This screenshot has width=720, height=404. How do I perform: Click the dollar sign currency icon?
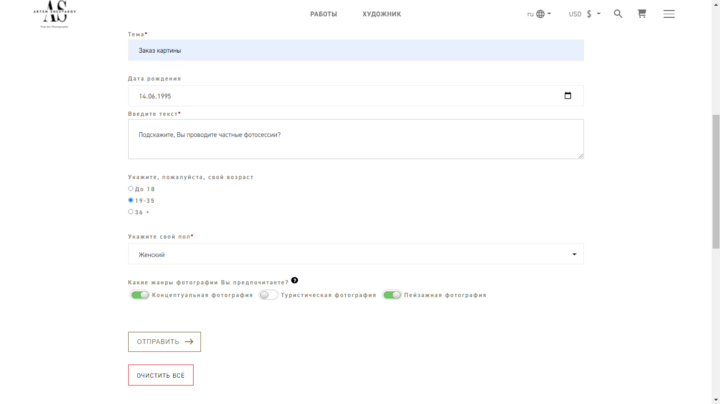pos(589,14)
